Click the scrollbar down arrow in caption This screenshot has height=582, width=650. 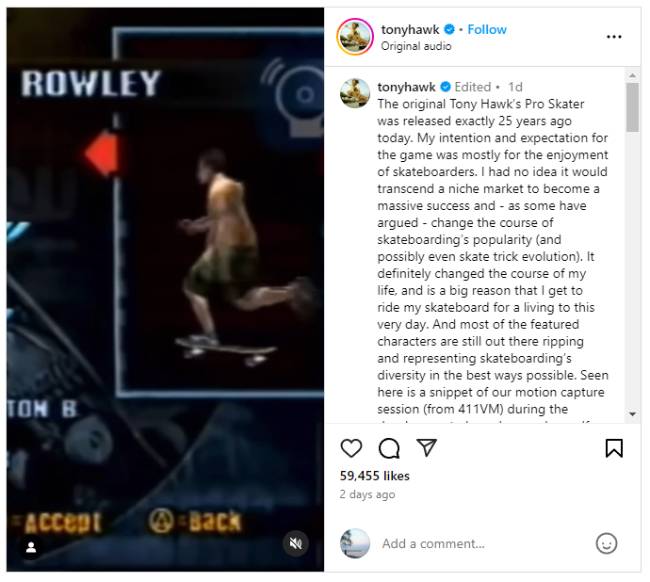[632, 414]
